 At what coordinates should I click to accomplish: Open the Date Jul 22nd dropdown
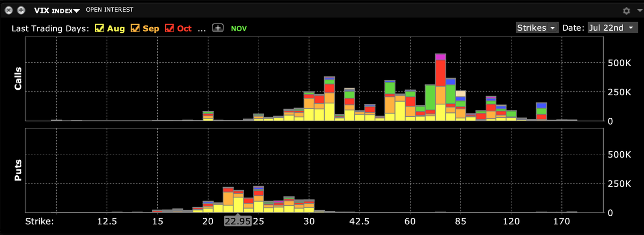click(612, 28)
